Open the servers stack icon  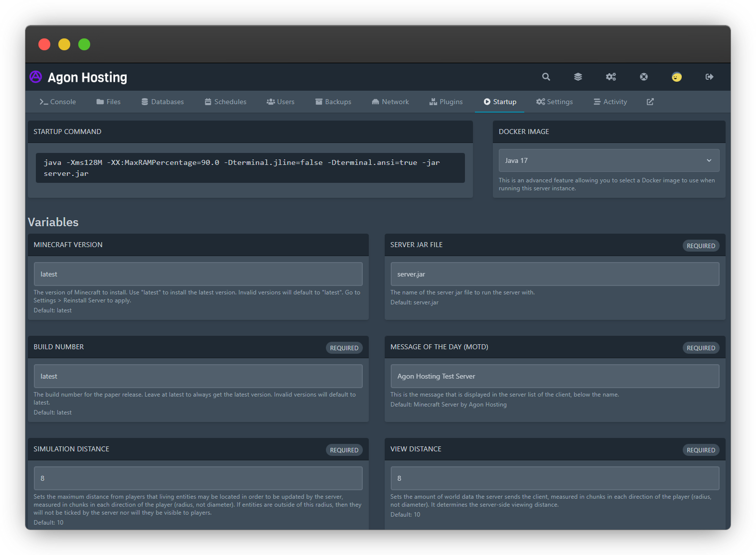tap(578, 77)
